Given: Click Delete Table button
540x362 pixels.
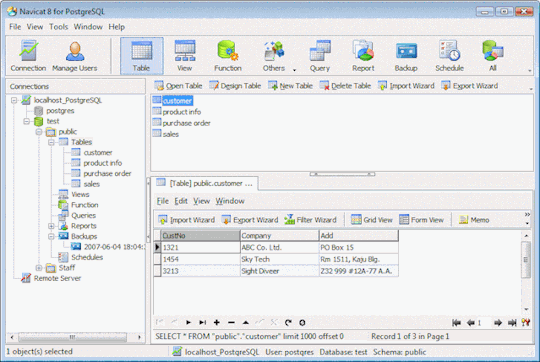Looking at the screenshot, I should (x=345, y=86).
